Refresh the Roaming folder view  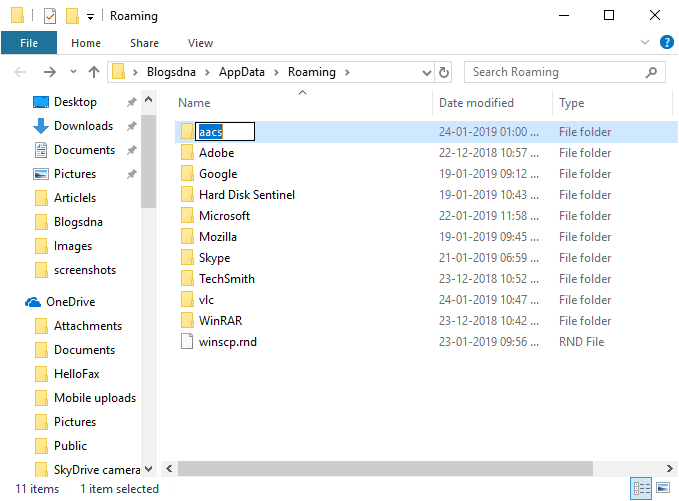click(444, 72)
